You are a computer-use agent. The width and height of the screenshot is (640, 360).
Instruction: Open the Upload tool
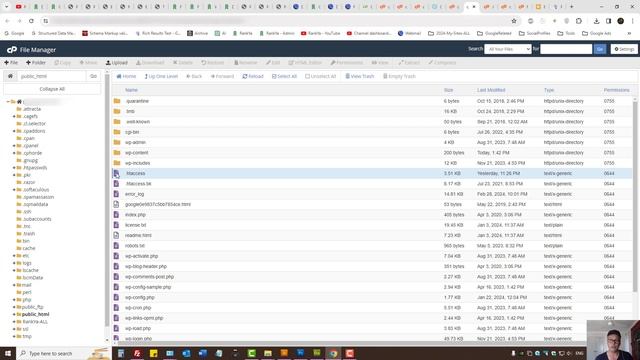click(x=117, y=63)
